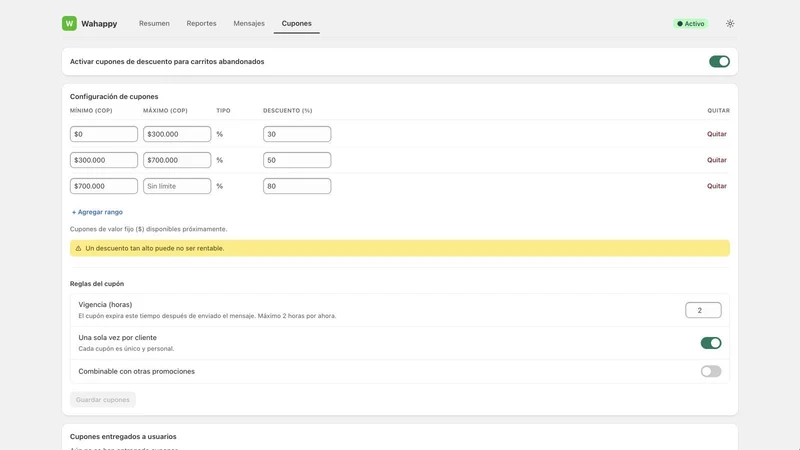Click the 'Cupones entregados a usuarios' heading

point(123,437)
